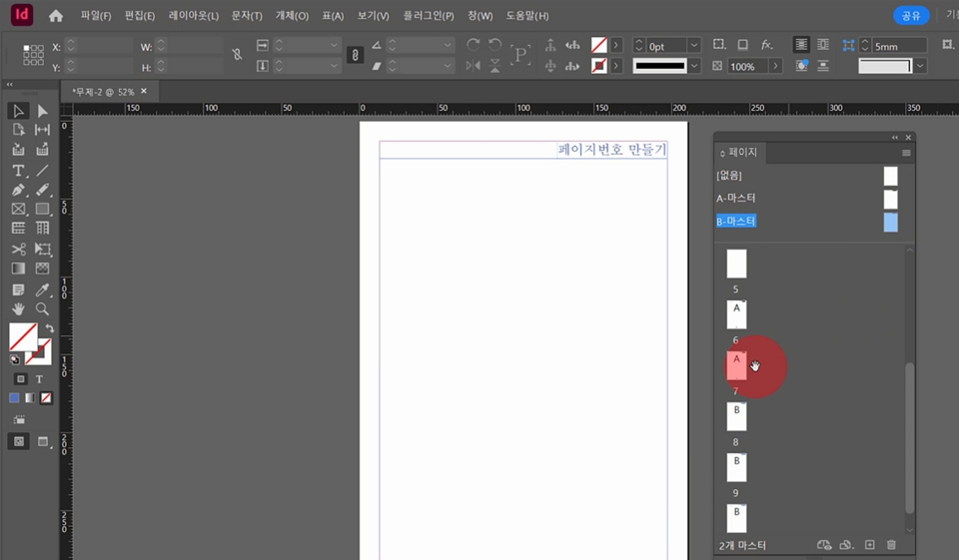
Task: Apply solid color mode
Action: (x=14, y=398)
